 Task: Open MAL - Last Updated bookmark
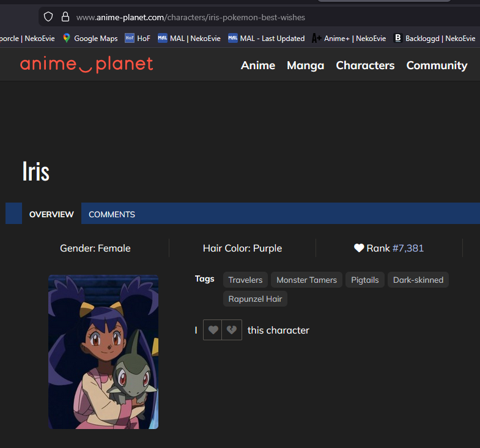coord(267,39)
